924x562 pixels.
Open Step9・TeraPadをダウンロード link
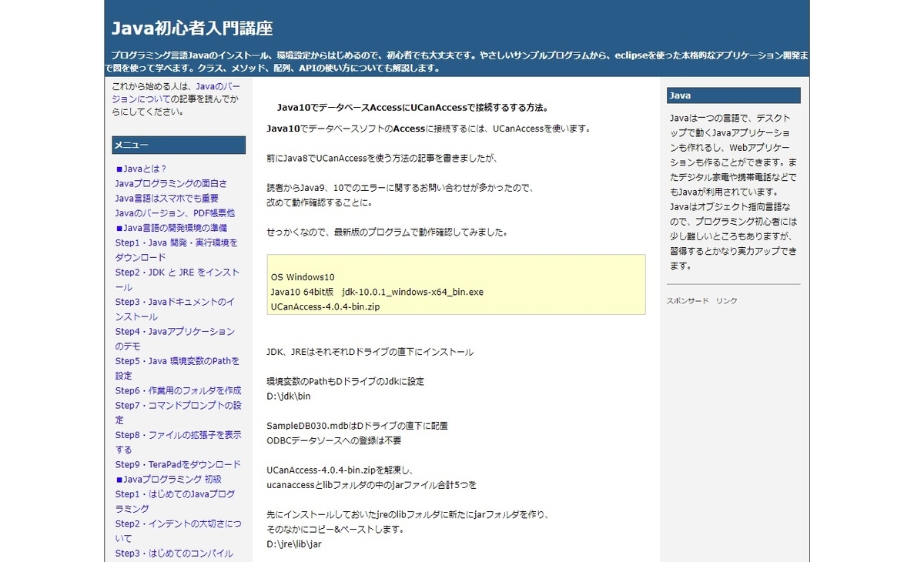tap(178, 464)
